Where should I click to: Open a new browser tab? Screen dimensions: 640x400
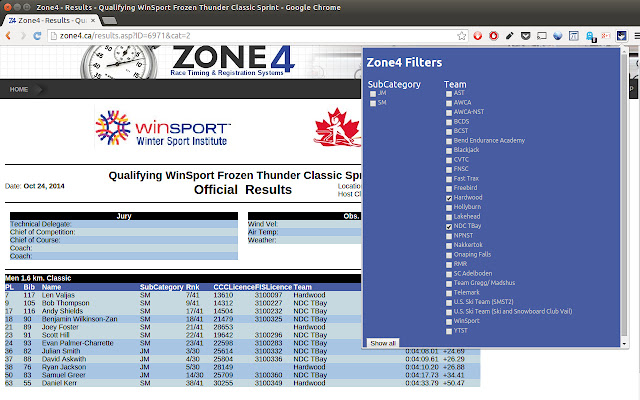[x=109, y=20]
